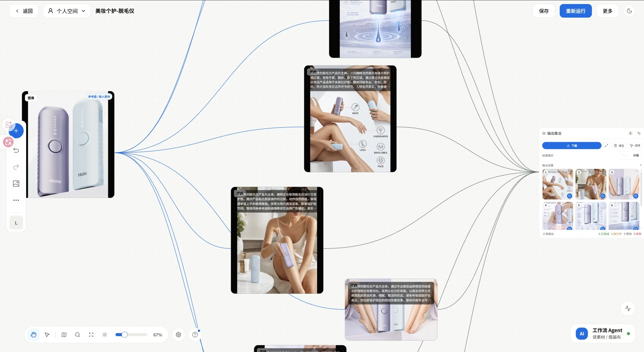
Task: Click the 选择 select button
Action: point(635,146)
